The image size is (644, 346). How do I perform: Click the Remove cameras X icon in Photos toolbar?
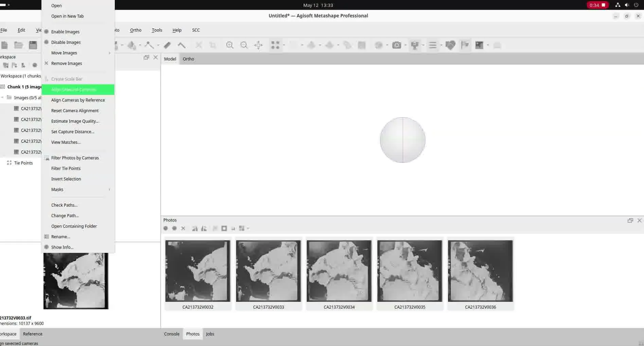(x=183, y=228)
